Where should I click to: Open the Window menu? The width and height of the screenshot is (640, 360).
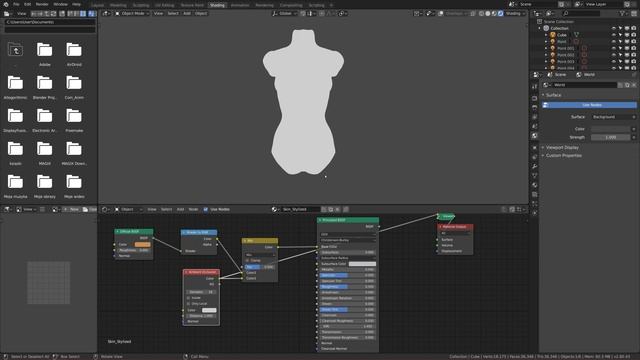60,4
